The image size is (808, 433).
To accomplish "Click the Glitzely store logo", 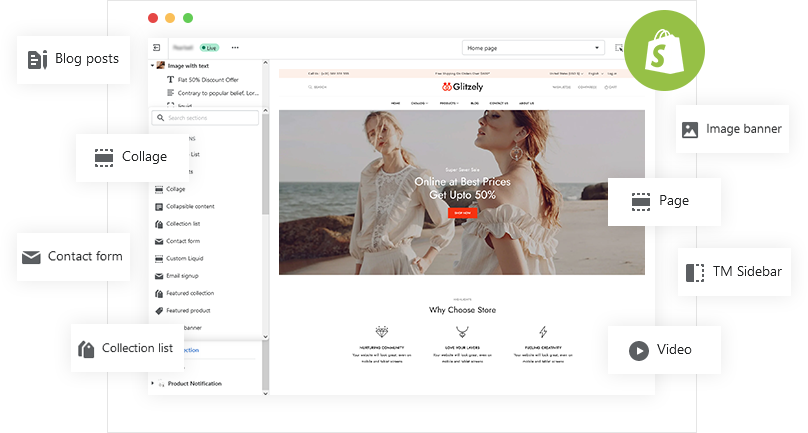I will 461,86.
